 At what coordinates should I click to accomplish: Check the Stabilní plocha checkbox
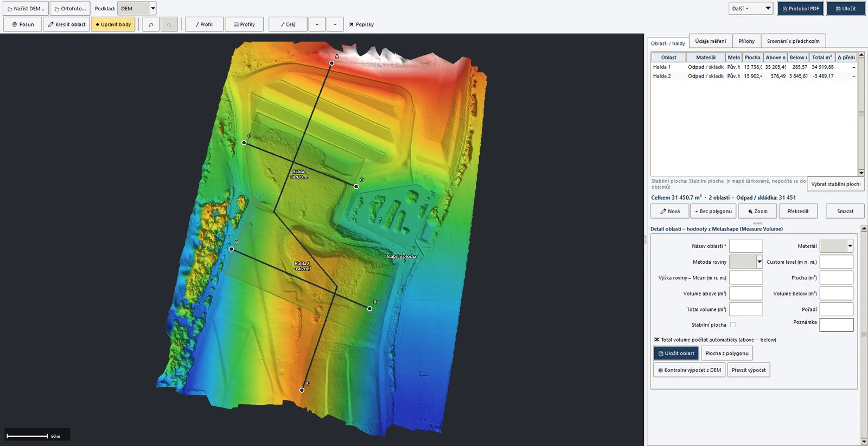[733, 324]
